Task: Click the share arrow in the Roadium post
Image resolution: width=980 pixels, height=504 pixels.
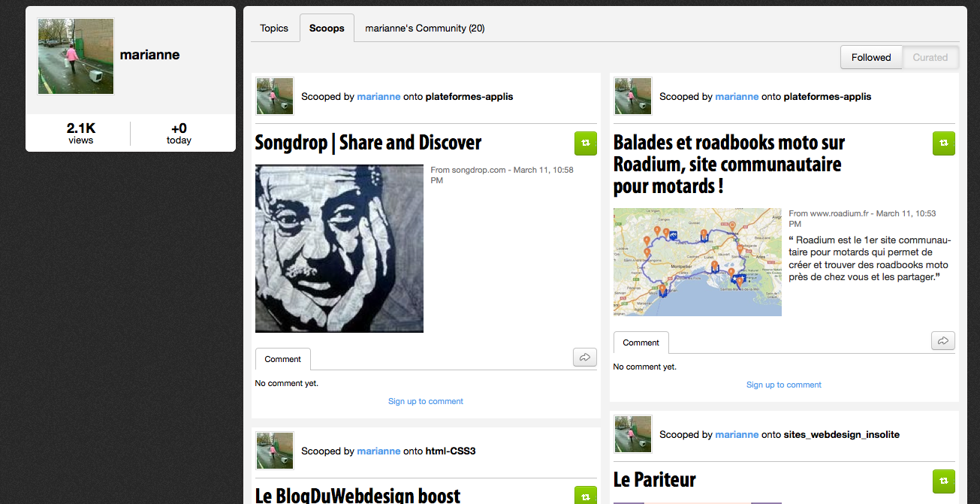Action: (943, 341)
